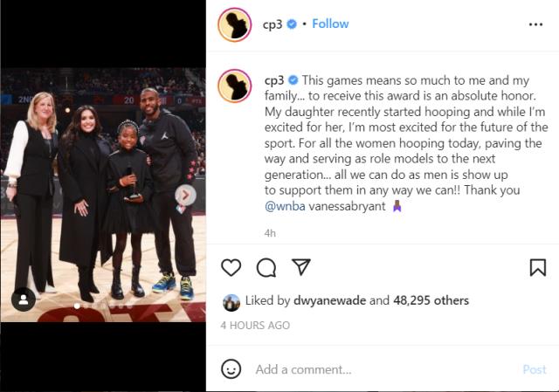This screenshot has height=392, width=559.
Task: Share post using paper plane icon
Action: click(301, 267)
